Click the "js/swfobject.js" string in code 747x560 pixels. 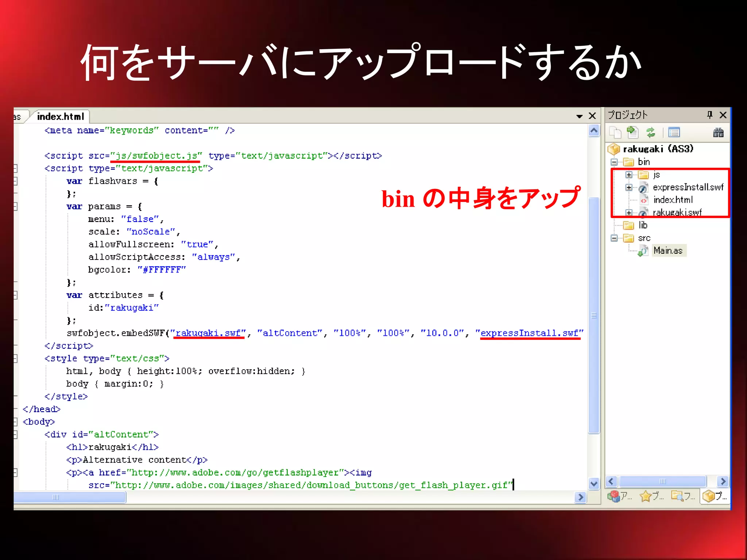click(x=156, y=156)
